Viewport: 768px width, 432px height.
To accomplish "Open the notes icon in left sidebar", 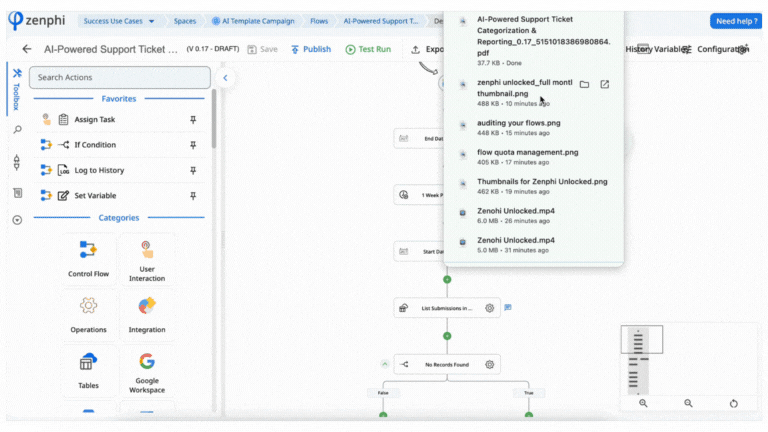I will click(18, 193).
